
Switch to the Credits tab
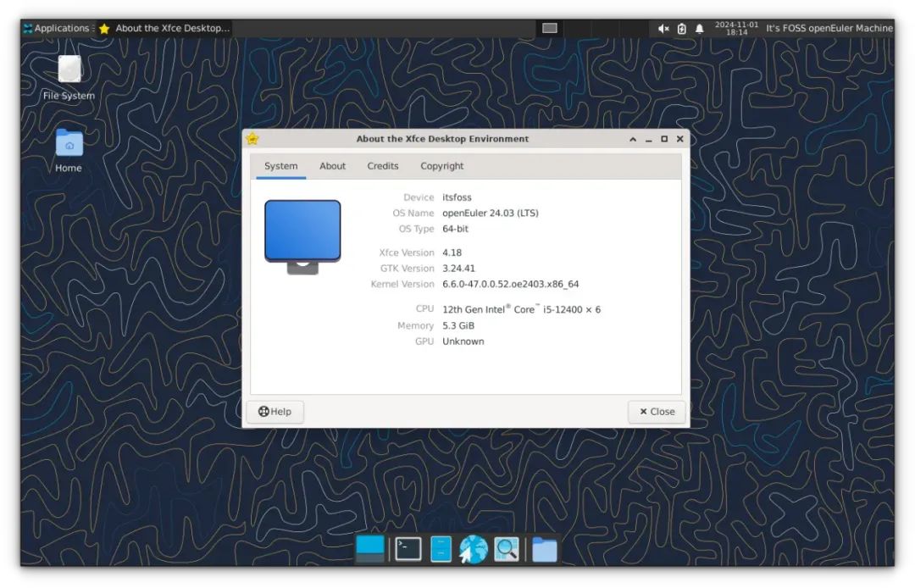[383, 166]
